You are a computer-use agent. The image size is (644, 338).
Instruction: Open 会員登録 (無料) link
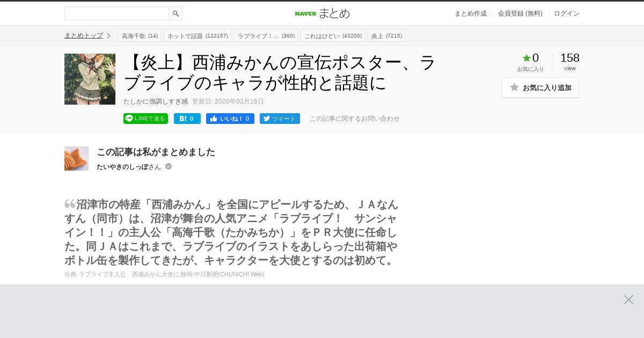520,13
